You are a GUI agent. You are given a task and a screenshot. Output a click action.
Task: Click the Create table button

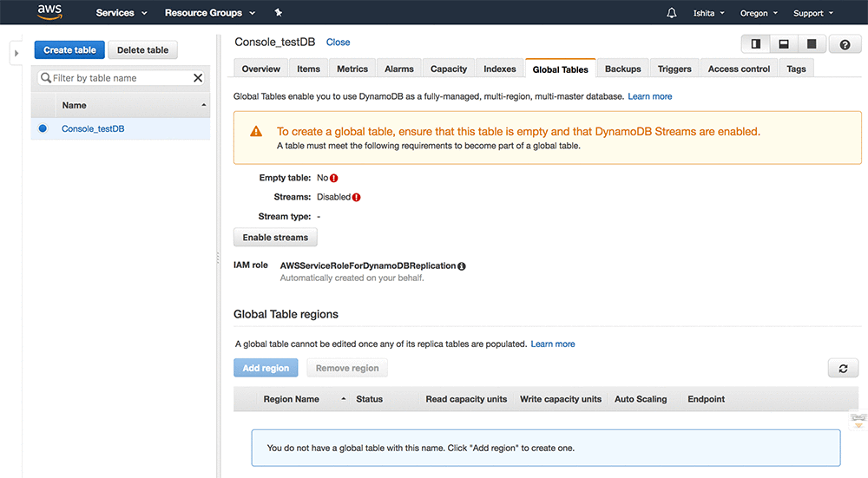tap(69, 49)
